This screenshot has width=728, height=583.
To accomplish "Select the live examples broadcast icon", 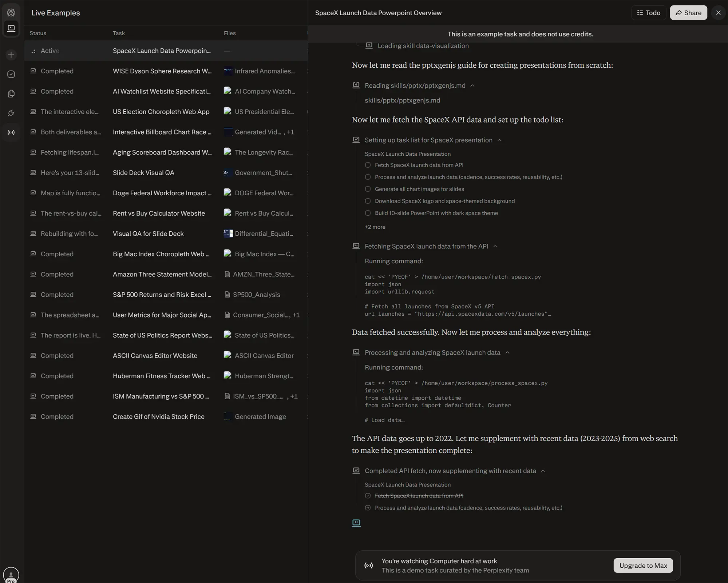I will (x=11, y=132).
